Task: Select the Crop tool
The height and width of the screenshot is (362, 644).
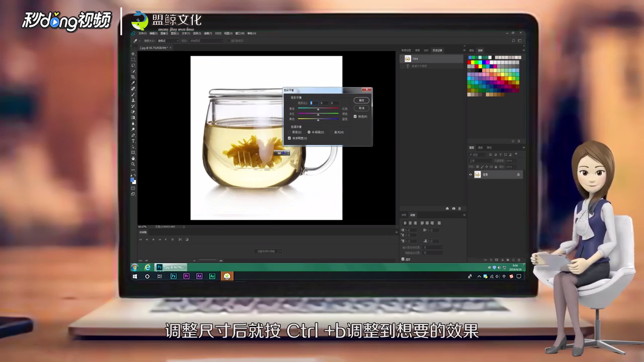Action: [x=133, y=77]
